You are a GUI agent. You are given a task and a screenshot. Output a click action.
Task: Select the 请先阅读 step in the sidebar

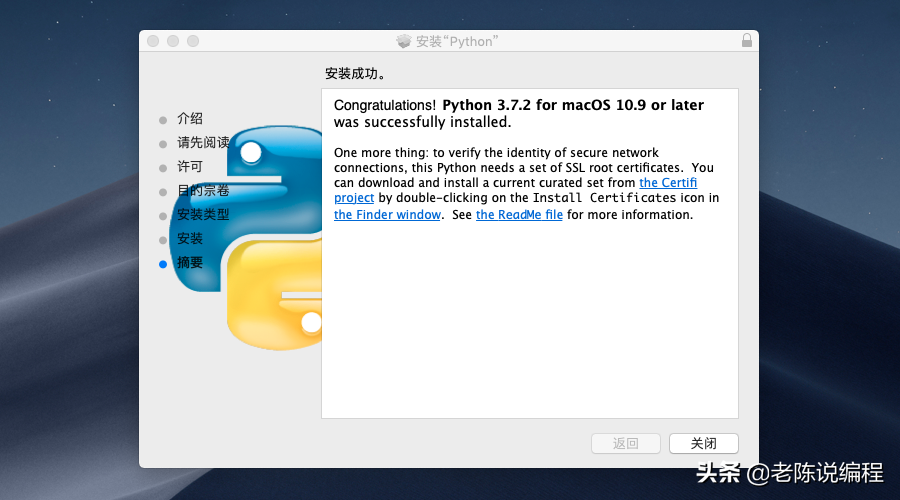click(203, 143)
